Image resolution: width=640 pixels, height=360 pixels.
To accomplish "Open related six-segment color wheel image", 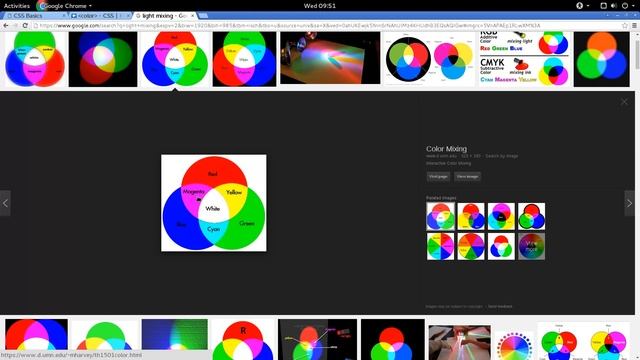I will pyautogui.click(x=440, y=247).
